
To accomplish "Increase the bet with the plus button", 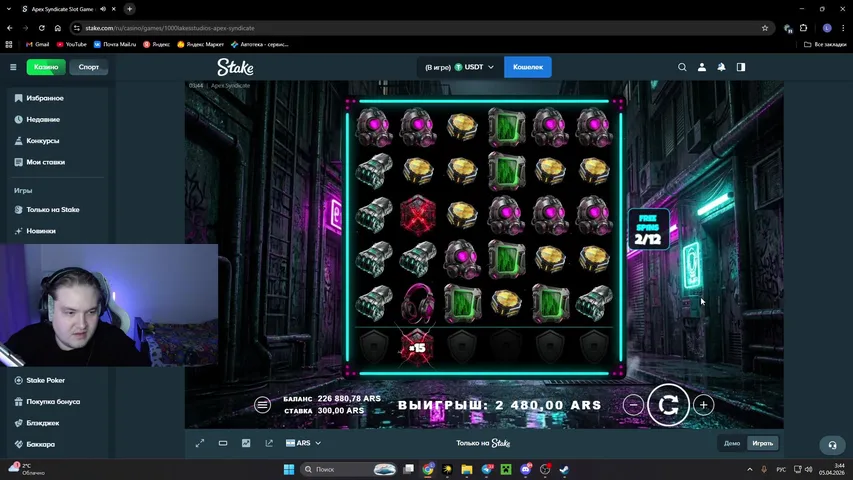I will pyautogui.click(x=704, y=405).
